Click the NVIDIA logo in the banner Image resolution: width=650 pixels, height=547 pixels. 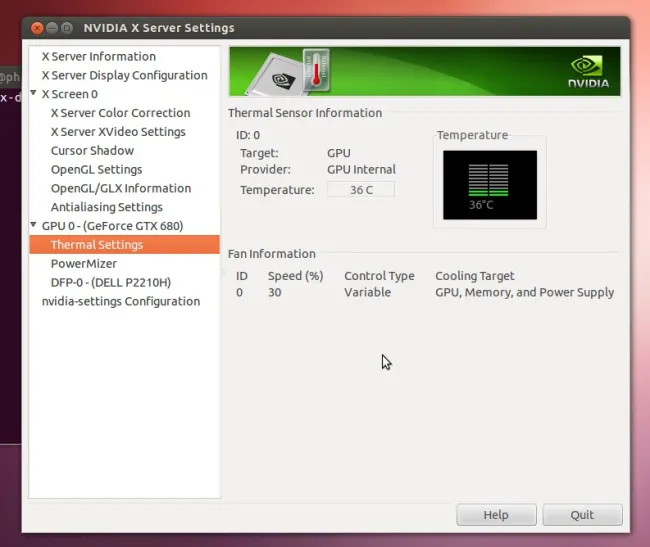588,71
